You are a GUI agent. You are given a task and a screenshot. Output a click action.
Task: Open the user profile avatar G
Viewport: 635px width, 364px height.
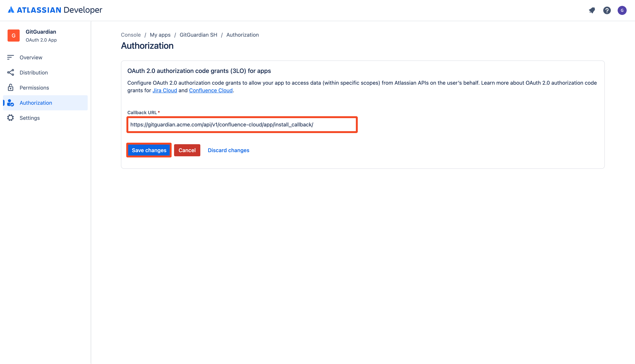pos(622,10)
